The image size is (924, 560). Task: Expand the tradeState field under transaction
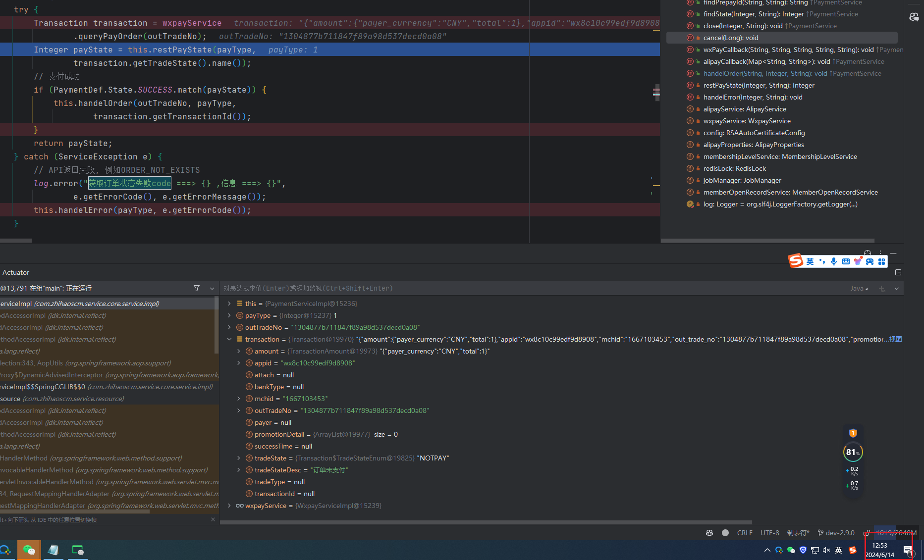click(238, 458)
